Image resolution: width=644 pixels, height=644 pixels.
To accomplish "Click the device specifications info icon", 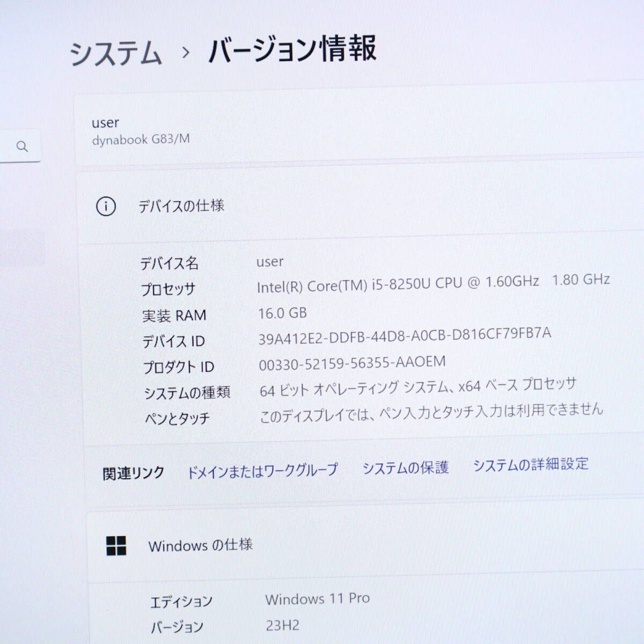I will click(106, 206).
